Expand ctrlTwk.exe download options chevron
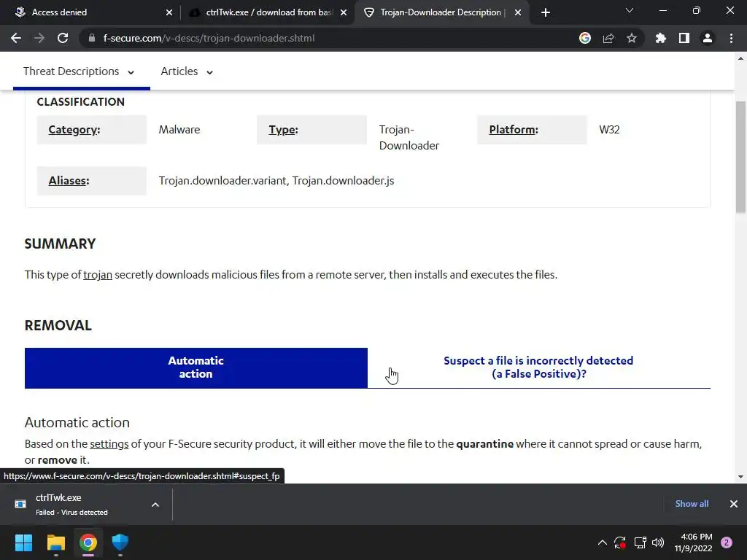 [x=155, y=505]
